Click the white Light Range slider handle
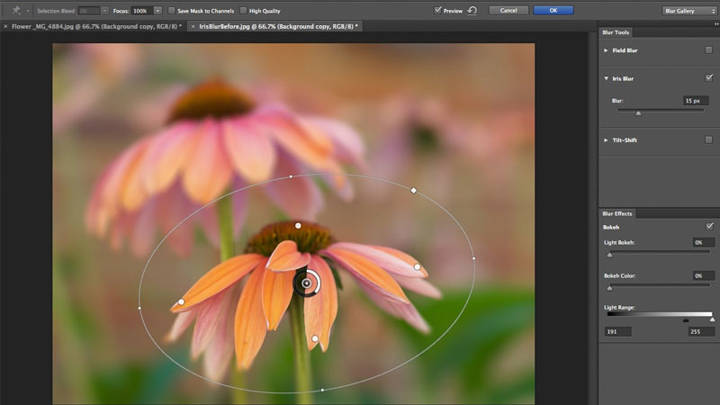720x405 pixels. 713,320
